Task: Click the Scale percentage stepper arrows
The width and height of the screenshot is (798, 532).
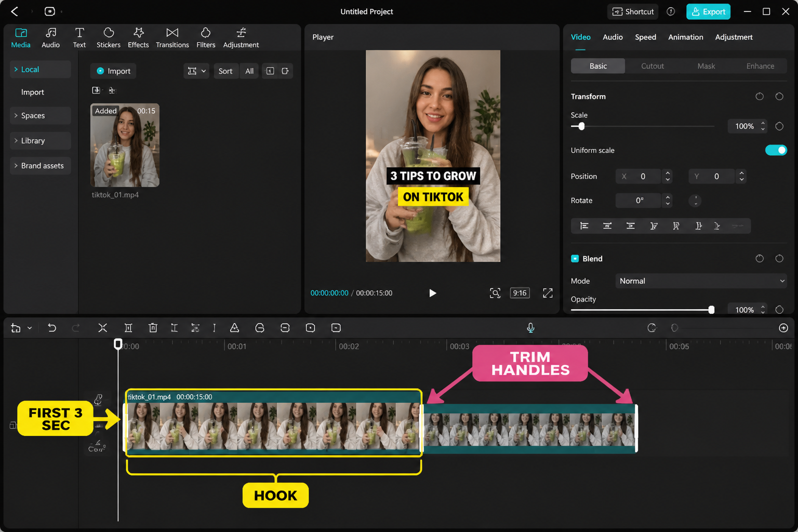Action: pyautogui.click(x=763, y=126)
